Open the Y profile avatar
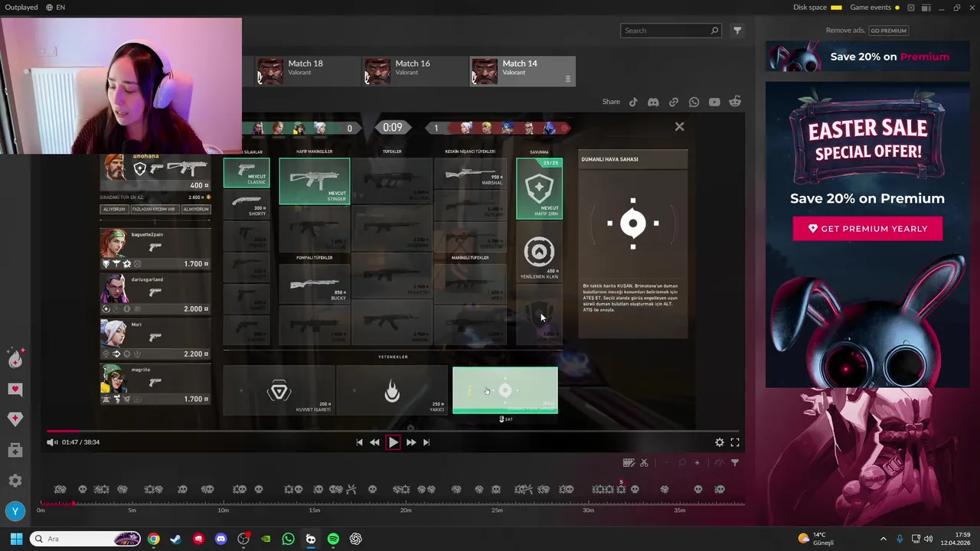This screenshot has width=980, height=551. pyautogui.click(x=15, y=511)
